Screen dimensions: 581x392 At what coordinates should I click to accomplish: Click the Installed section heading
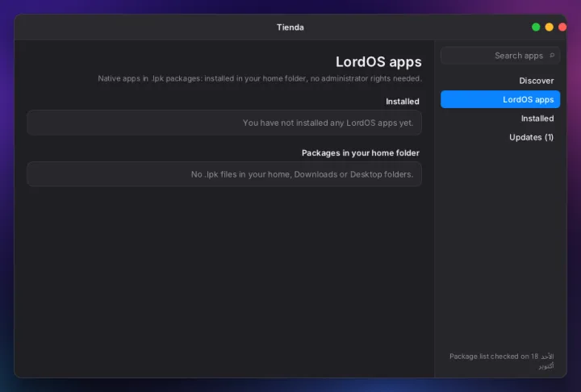coord(403,102)
